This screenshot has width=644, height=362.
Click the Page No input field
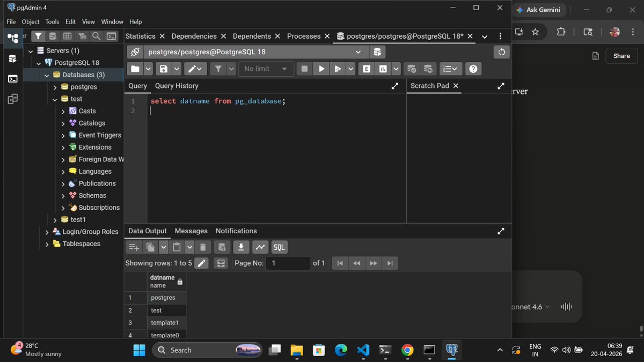pos(288,263)
